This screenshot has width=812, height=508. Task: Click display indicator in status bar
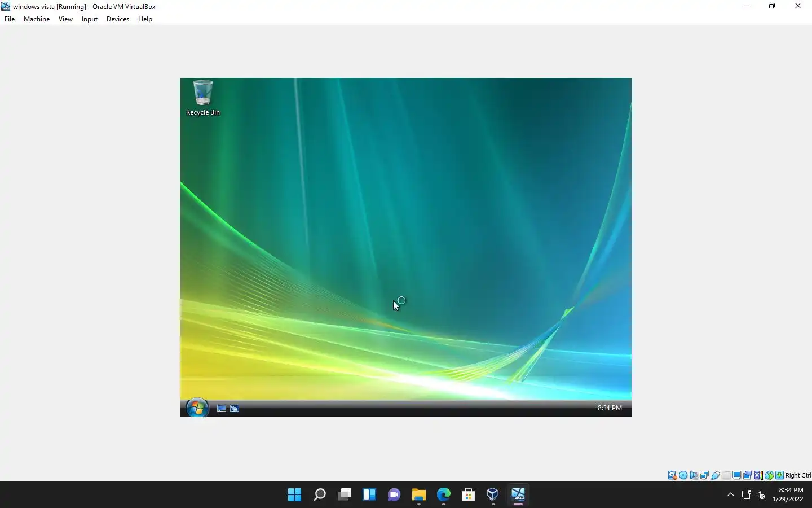coord(737,475)
